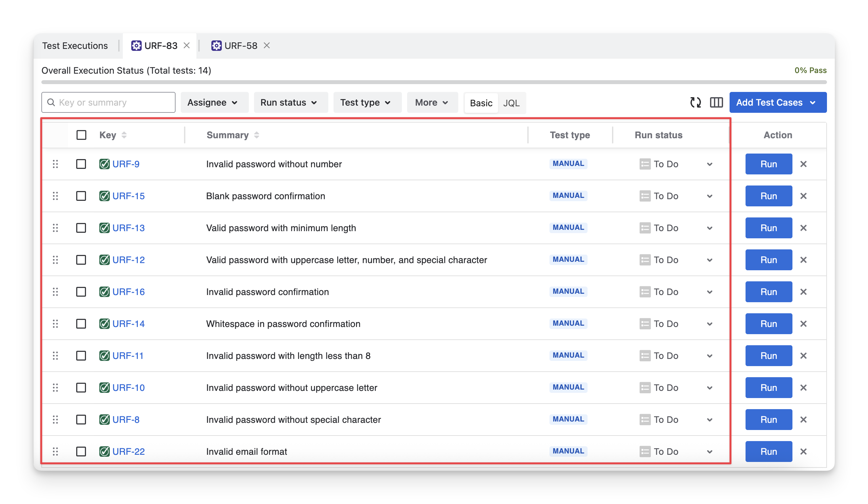Tick the checkbox for URF-13
The height and width of the screenshot is (504, 868).
tap(81, 228)
